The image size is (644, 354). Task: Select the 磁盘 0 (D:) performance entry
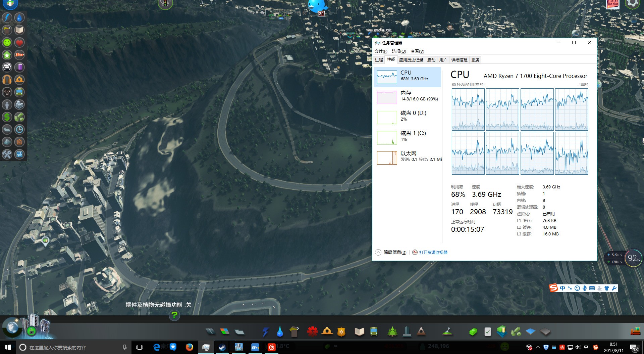click(408, 118)
